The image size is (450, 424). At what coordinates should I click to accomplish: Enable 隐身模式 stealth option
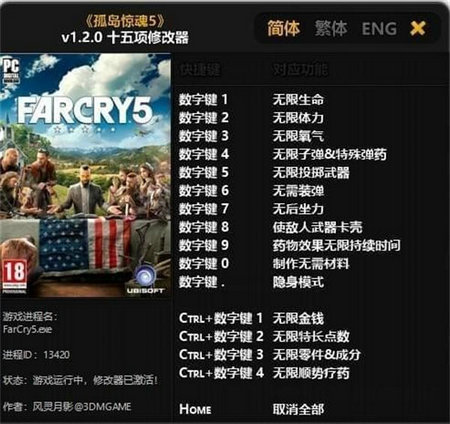[298, 282]
